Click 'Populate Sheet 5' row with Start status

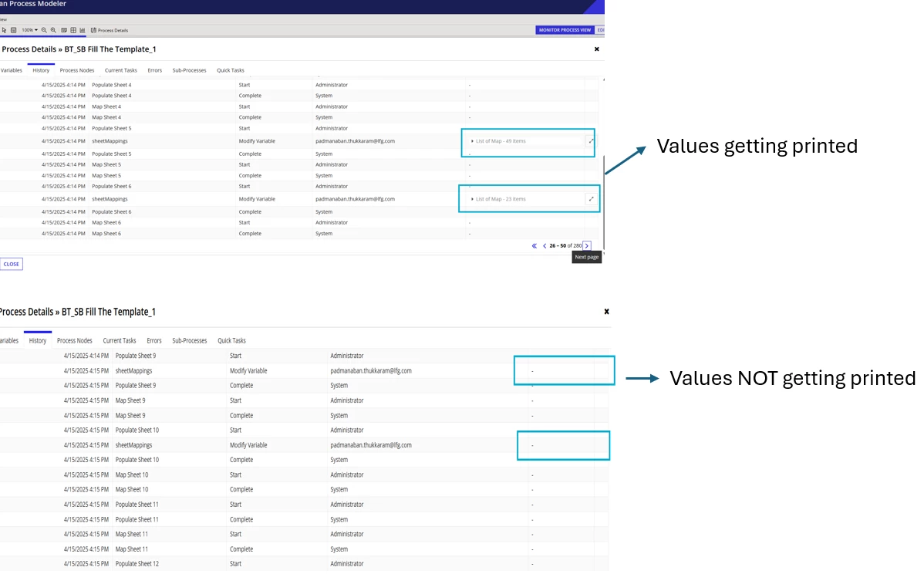click(x=299, y=129)
